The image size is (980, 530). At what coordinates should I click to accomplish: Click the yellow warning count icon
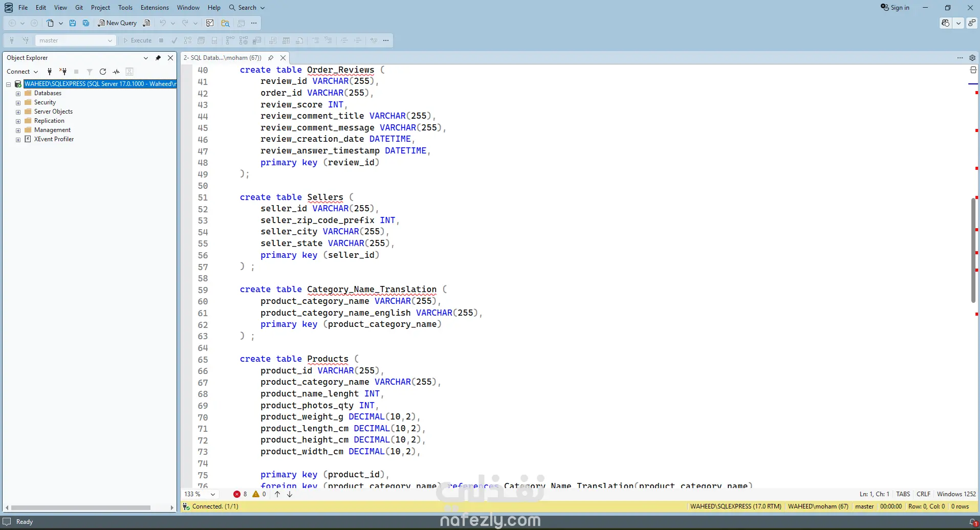256,494
